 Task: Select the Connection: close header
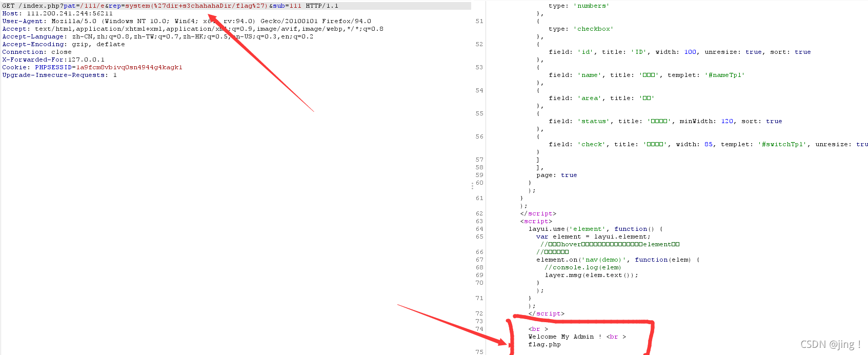[x=37, y=52]
